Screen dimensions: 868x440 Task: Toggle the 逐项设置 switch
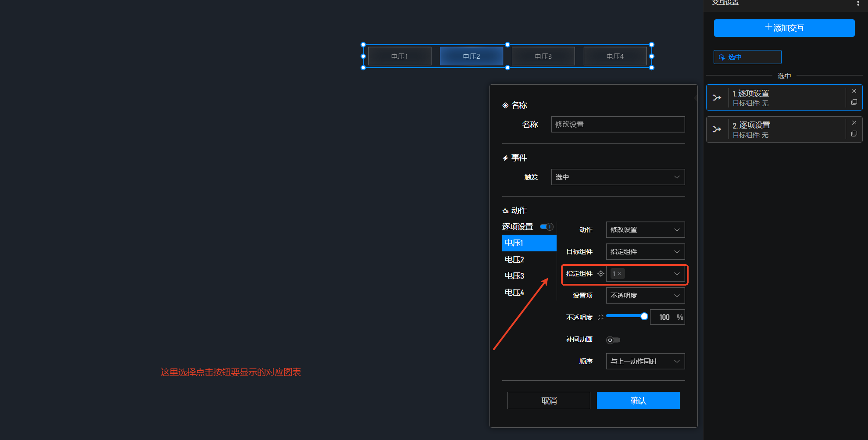click(x=547, y=227)
